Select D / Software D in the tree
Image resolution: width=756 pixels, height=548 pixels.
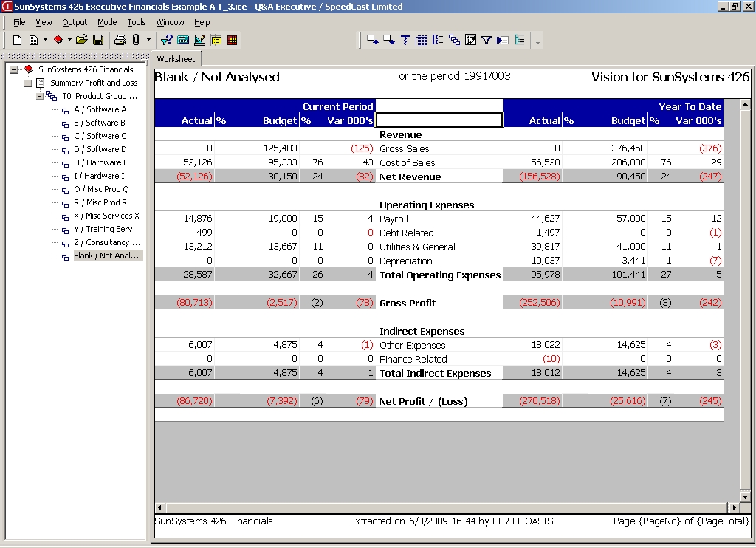pyautogui.click(x=100, y=149)
